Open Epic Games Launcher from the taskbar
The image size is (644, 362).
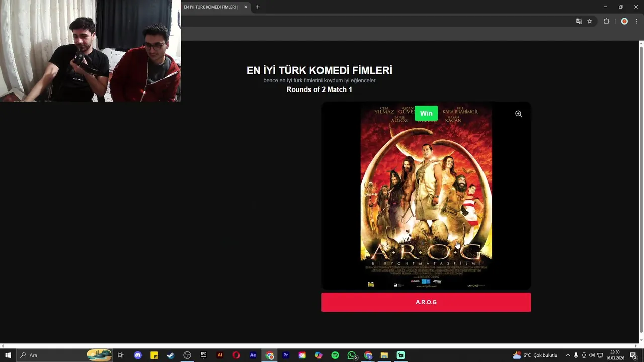(x=204, y=355)
